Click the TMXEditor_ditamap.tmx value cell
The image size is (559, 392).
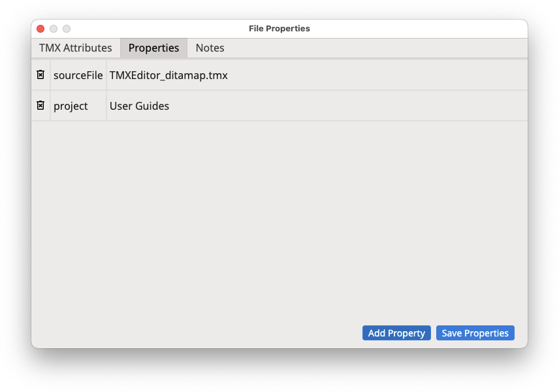coord(317,75)
